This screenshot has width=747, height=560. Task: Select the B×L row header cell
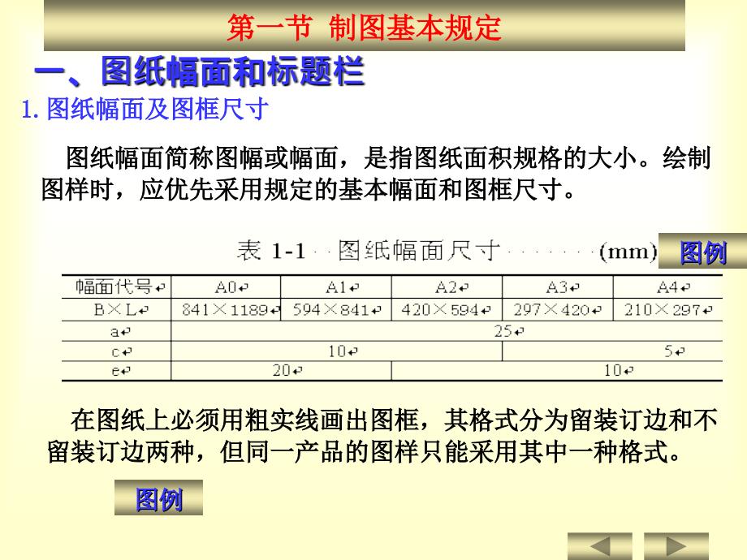pyautogui.click(x=116, y=309)
